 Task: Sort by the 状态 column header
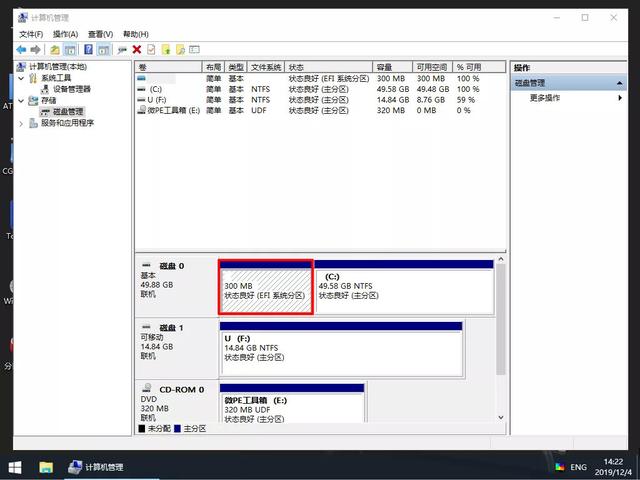(x=329, y=67)
